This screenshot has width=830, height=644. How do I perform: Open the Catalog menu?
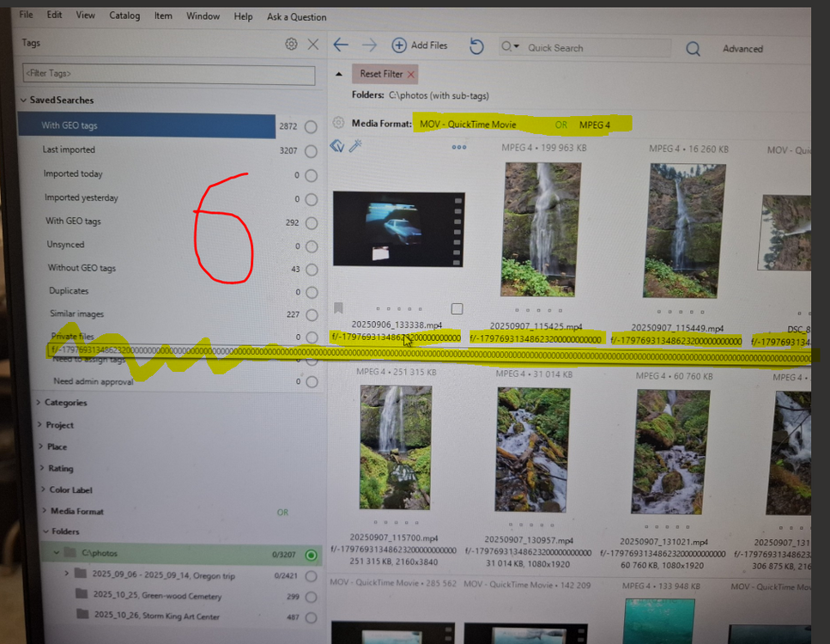(x=124, y=16)
